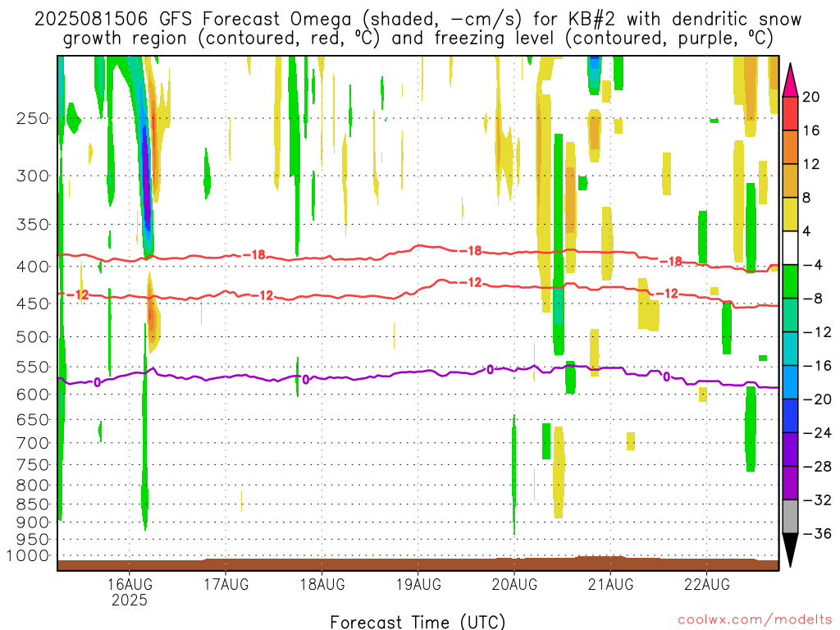Click the 850 pressure level label

pyautogui.click(x=33, y=504)
